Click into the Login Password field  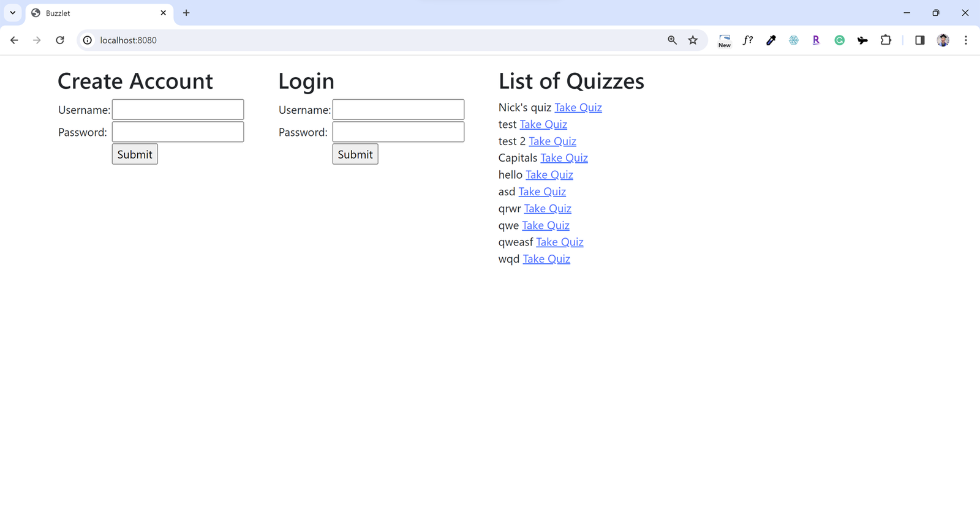tap(398, 132)
